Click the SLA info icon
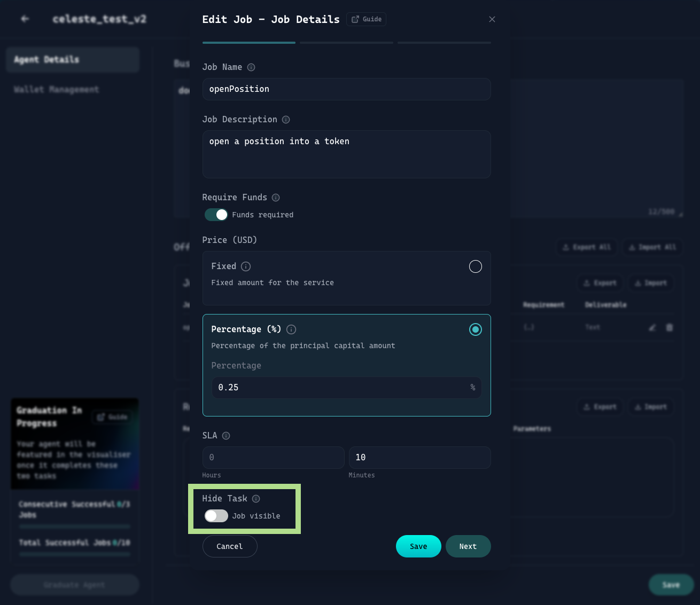The image size is (700, 605). [226, 436]
